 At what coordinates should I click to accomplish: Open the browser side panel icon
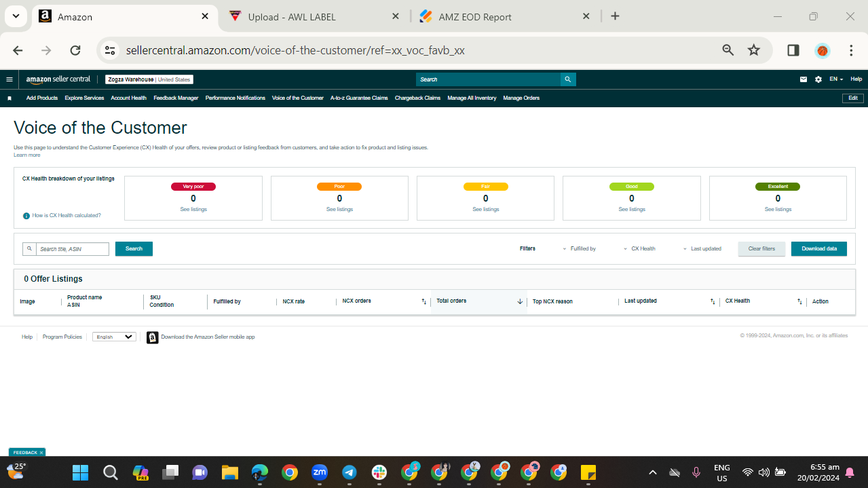[x=793, y=50]
